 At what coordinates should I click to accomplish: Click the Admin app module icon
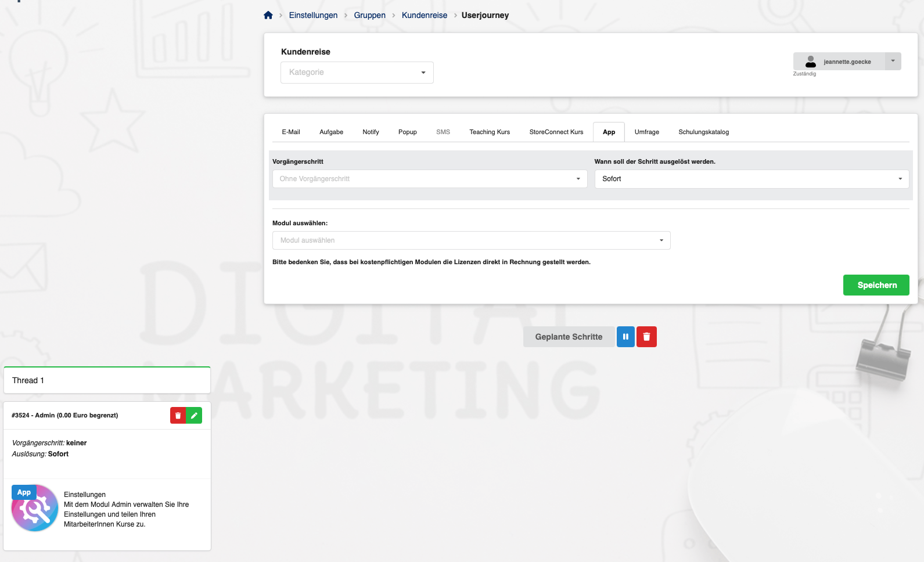tap(35, 509)
